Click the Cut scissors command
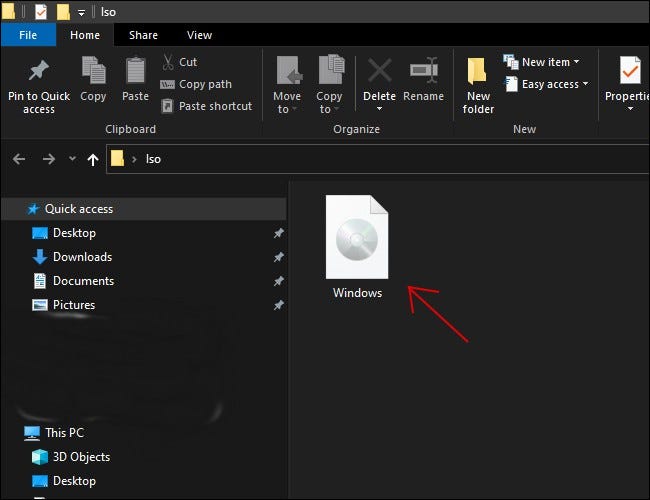The image size is (650, 500). [x=179, y=62]
